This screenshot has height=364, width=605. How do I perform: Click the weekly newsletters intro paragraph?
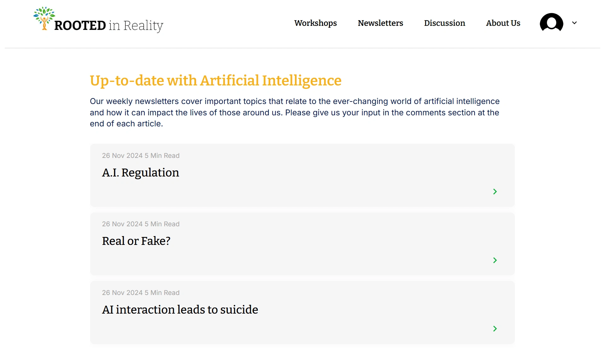[295, 113]
